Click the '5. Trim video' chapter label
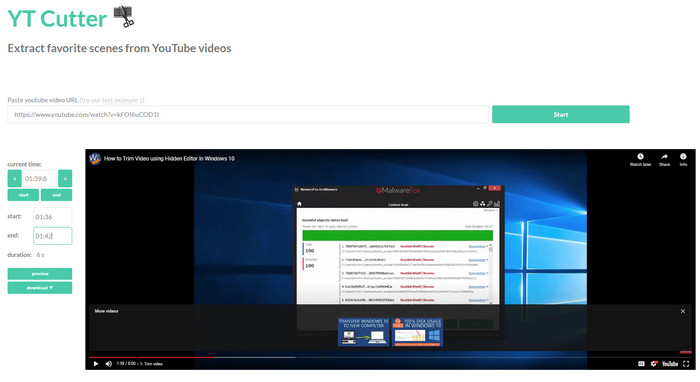This screenshot has height=382, width=700. [x=151, y=364]
